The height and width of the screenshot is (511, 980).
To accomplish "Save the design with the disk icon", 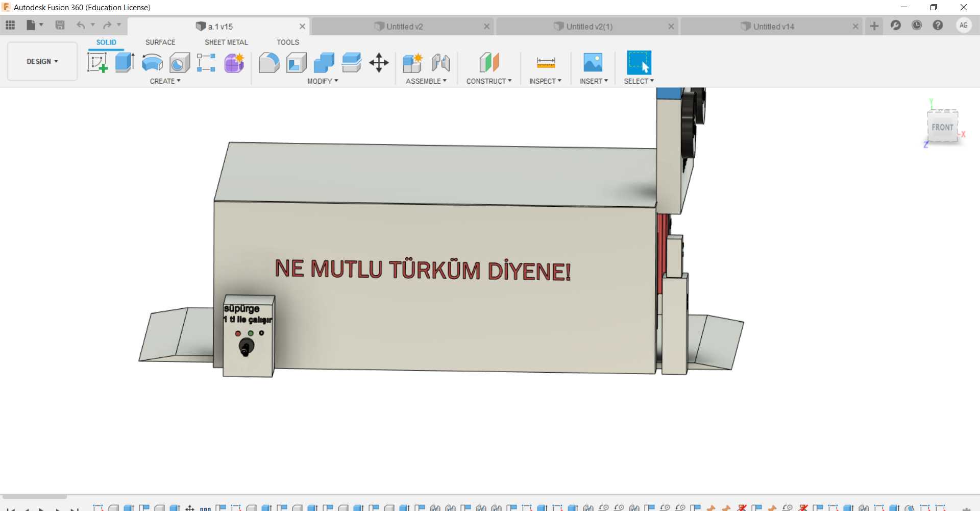I will coord(60,25).
